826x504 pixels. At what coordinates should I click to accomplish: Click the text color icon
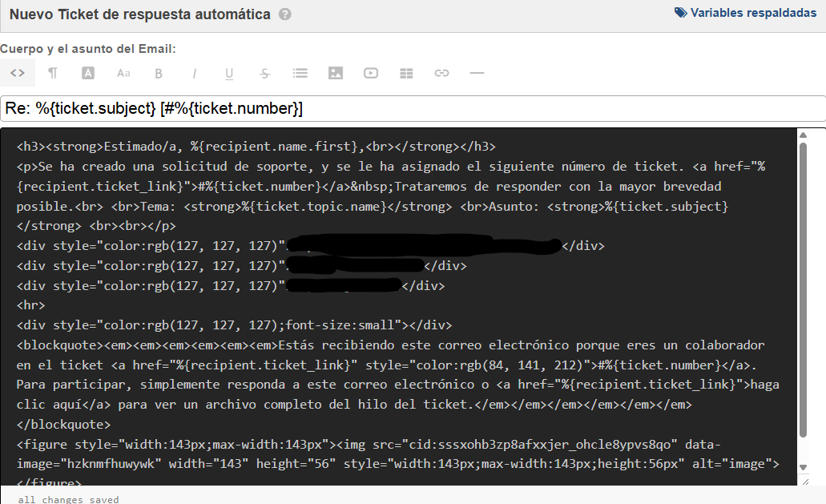[x=88, y=73]
